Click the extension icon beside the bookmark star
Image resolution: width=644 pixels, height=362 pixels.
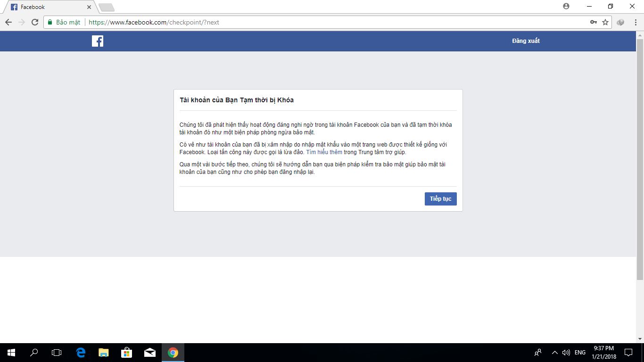[x=620, y=22]
